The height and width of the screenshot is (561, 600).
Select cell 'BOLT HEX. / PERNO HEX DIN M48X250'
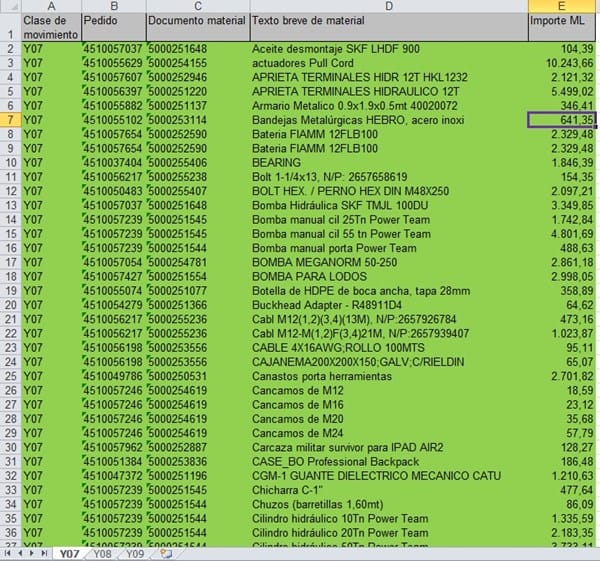(x=389, y=191)
